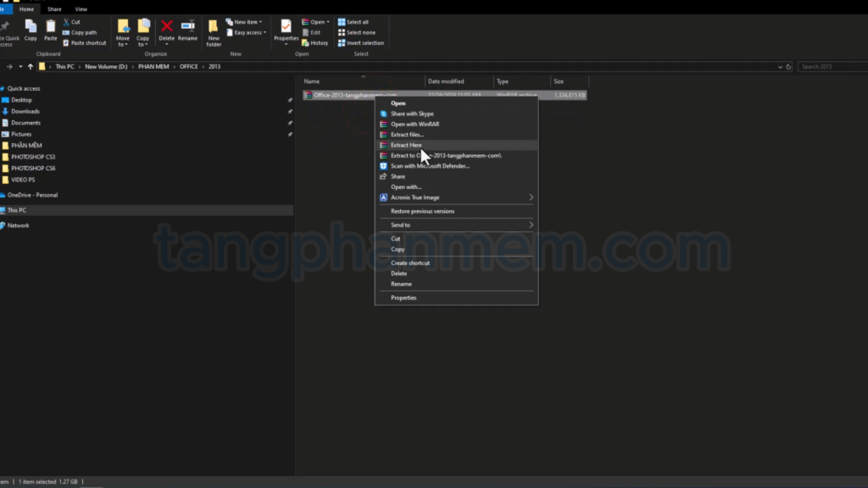
Task: Expand the address bar history dropdown
Action: (780, 67)
